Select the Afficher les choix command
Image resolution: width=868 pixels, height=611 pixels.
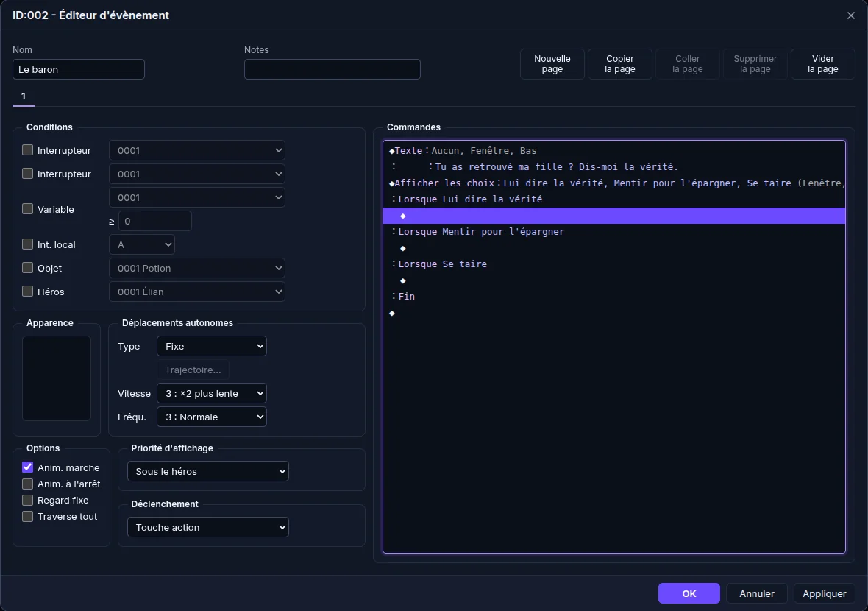(x=614, y=183)
